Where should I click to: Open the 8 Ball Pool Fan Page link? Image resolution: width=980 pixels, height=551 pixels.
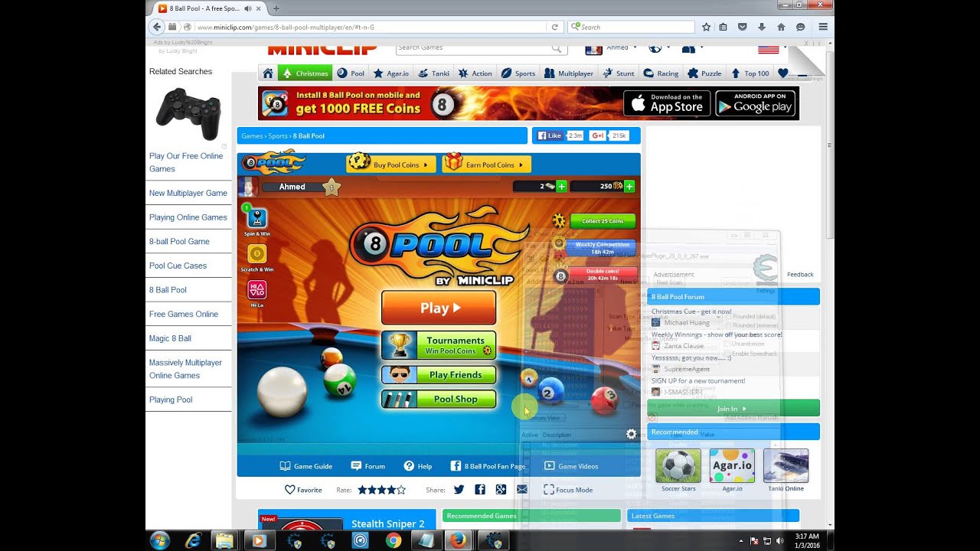488,466
